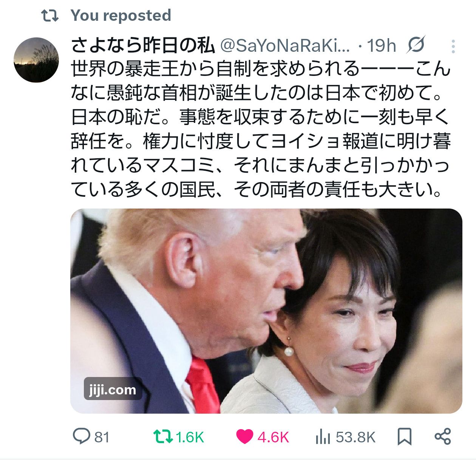Click the @SaYoNaRaKi... handle
The width and height of the screenshot is (476, 462).
pos(285,46)
